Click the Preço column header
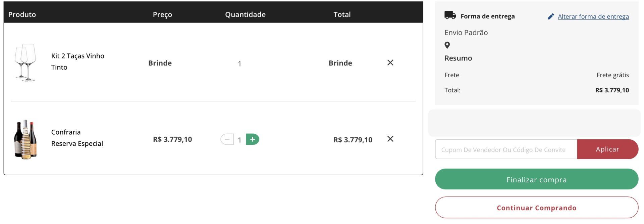Screen dimensions: 644x224 coord(162,14)
